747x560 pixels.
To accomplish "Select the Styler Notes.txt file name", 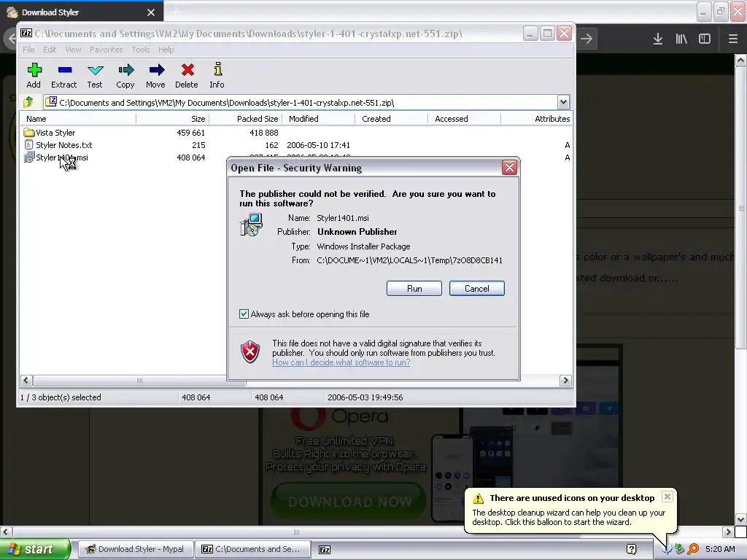I will tap(64, 145).
